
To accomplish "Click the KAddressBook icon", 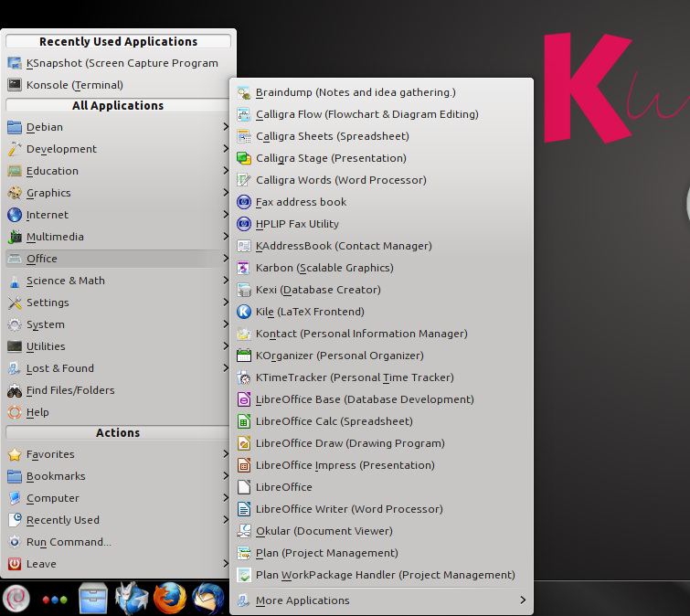I will (x=244, y=246).
